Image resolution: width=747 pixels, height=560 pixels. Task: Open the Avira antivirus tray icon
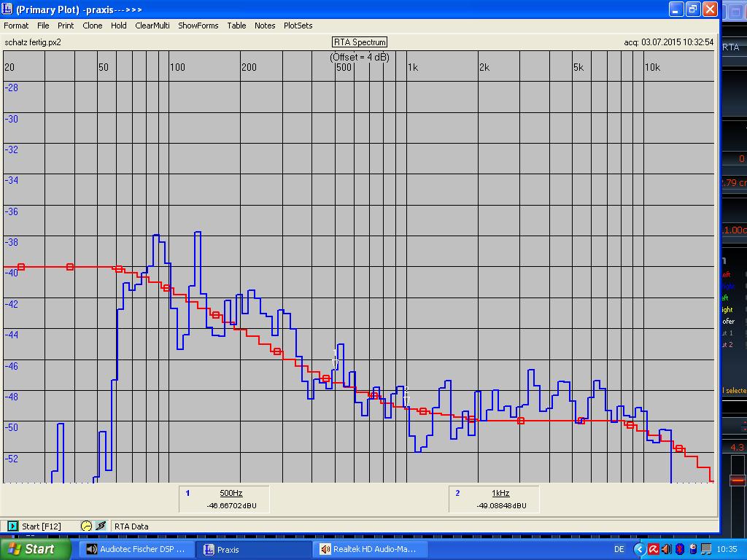pos(654,549)
